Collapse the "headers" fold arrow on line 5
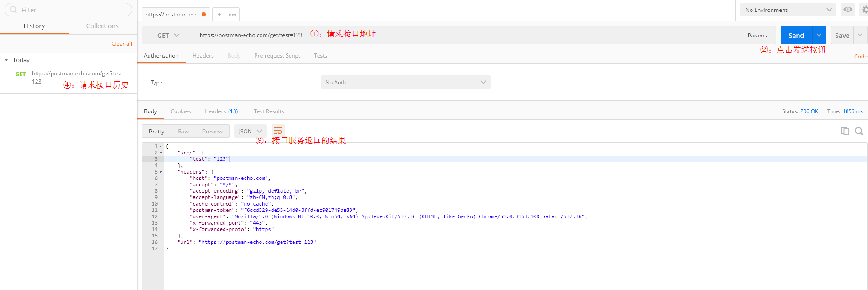Viewport: 868px width, 290px height. pyautogui.click(x=160, y=172)
